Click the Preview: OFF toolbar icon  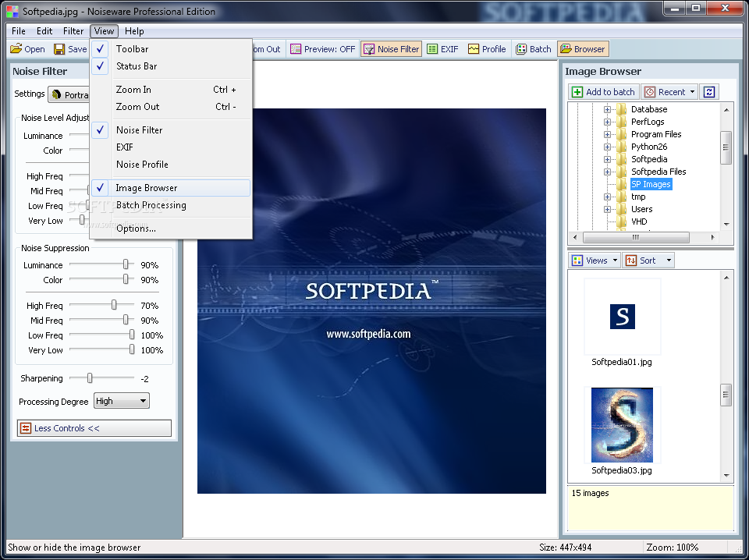(296, 49)
